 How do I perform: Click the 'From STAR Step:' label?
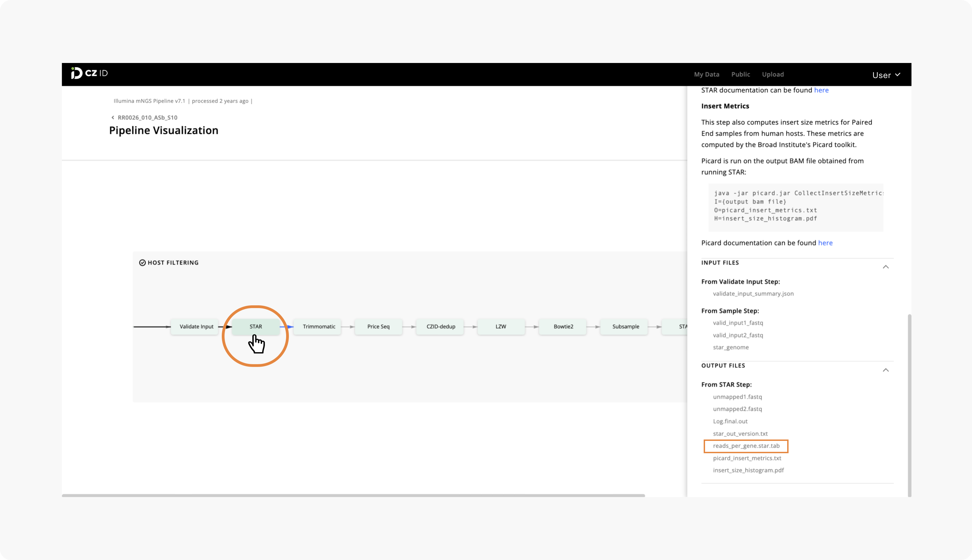click(x=726, y=385)
